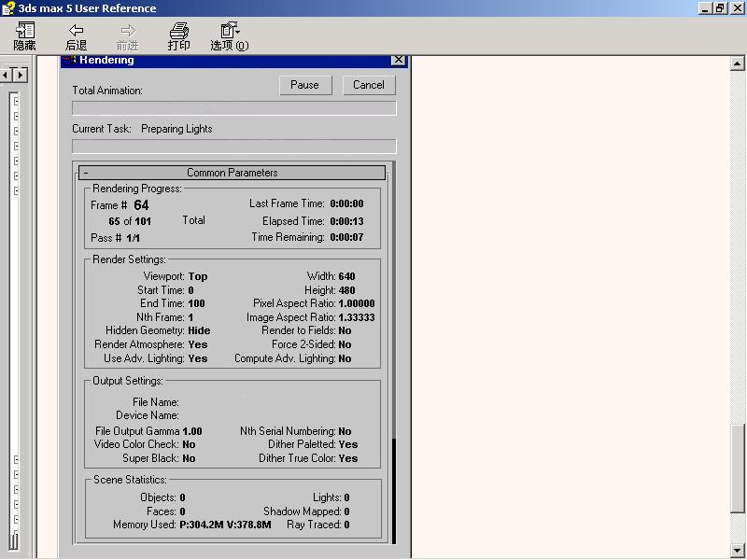
Task: Click the Current Task progress bar
Action: click(x=234, y=147)
